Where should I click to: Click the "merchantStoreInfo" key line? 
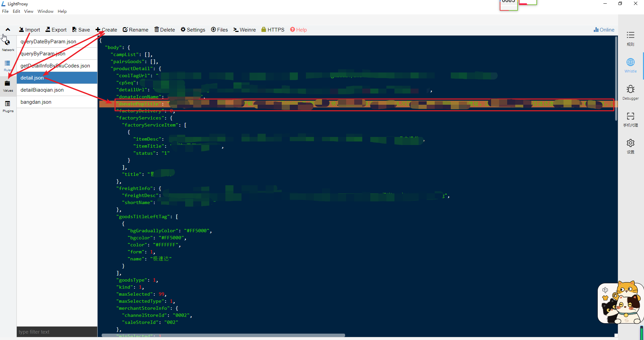click(143, 308)
